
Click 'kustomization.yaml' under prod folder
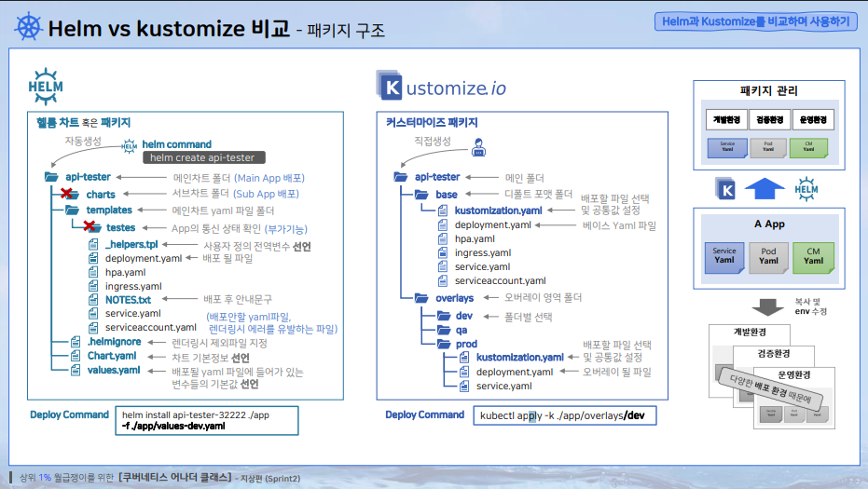pyautogui.click(x=520, y=358)
